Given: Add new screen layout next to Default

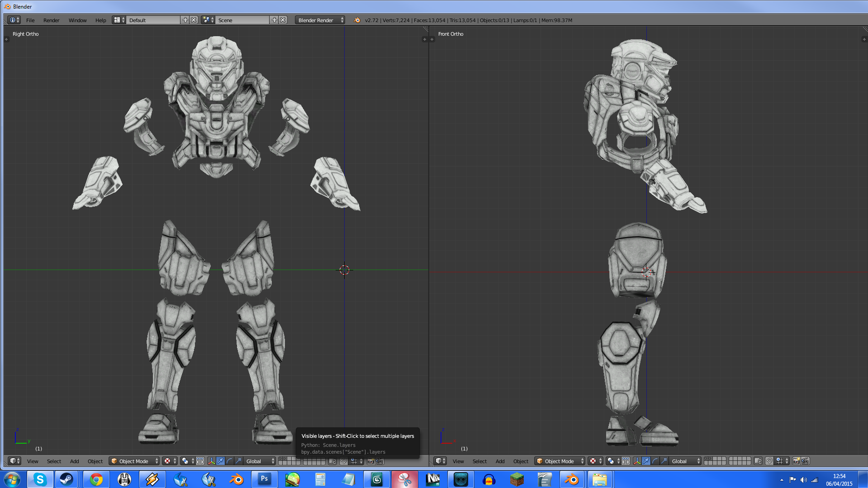Looking at the screenshot, I should [x=185, y=20].
